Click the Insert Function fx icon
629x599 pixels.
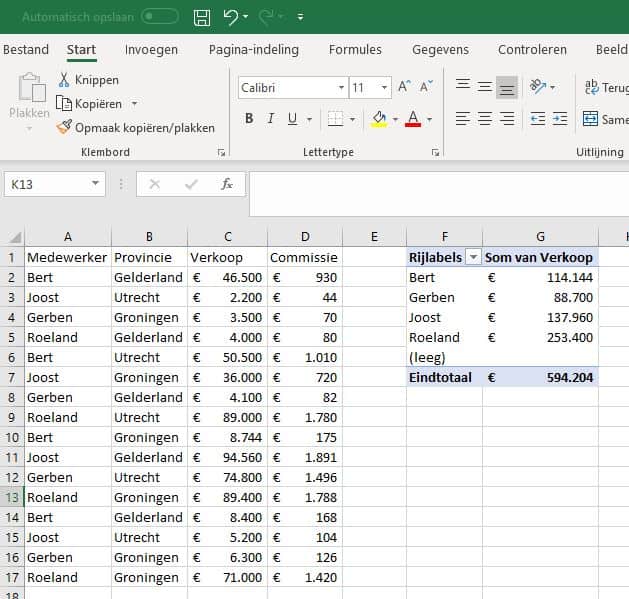[227, 184]
